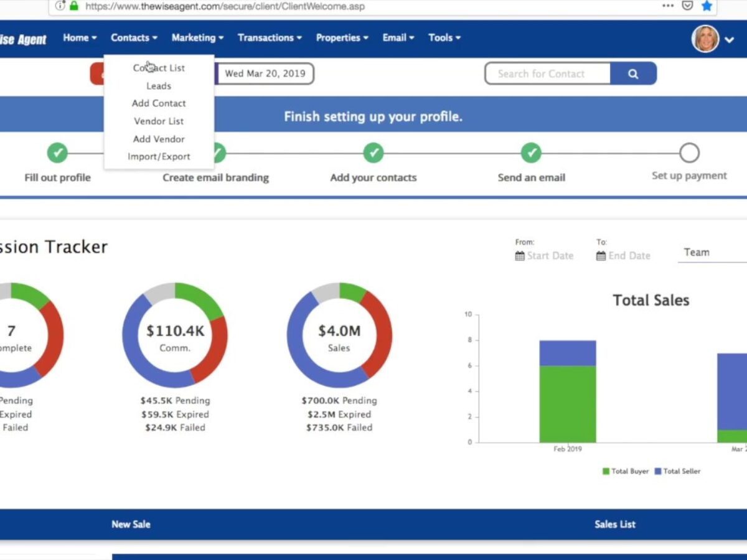Click the "Total Buyer" legend label

[630, 472]
